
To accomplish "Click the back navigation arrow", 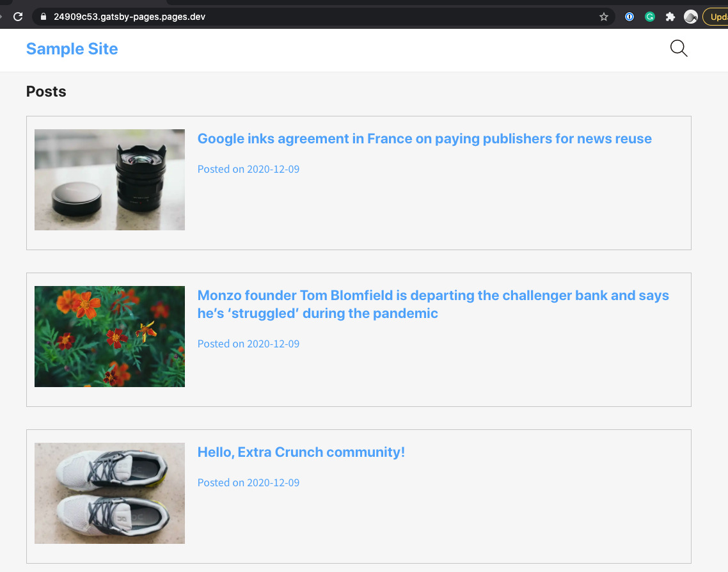I will tap(3, 17).
